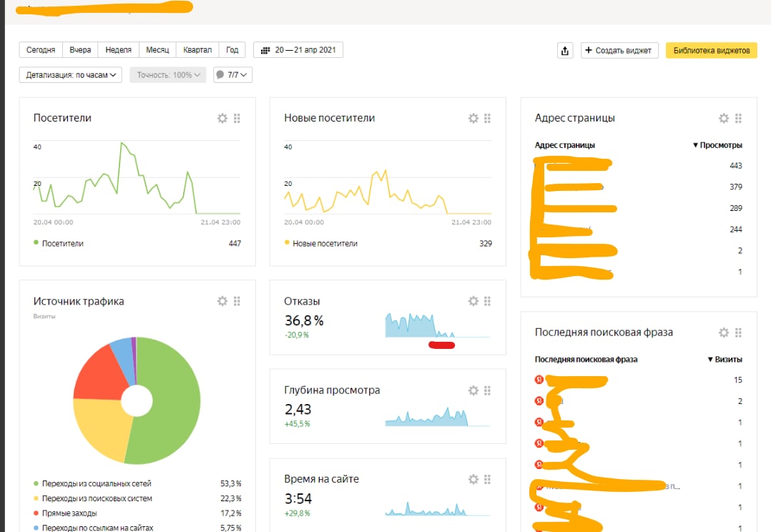The height and width of the screenshot is (532, 771).
Task: Toggle Прямые заходы legend item
Action: tap(65, 513)
